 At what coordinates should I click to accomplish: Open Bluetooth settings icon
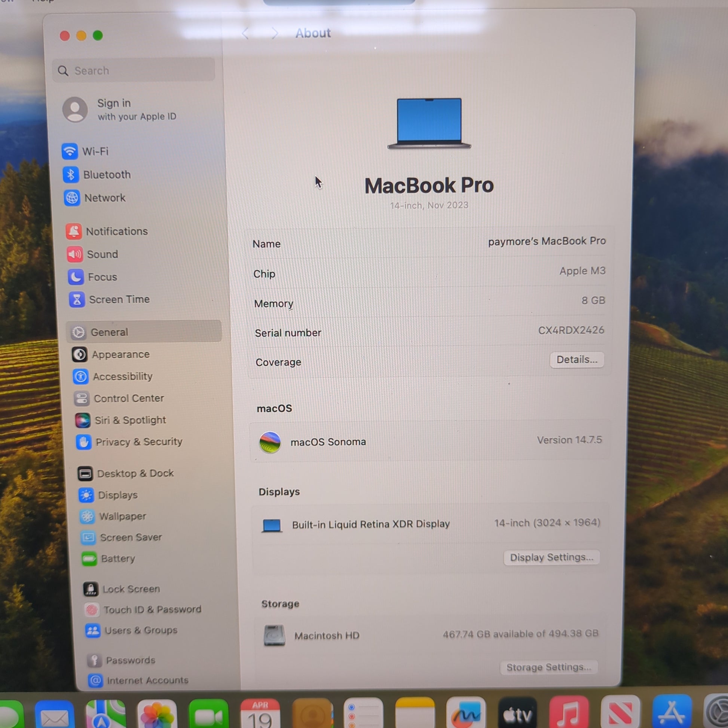[71, 175]
